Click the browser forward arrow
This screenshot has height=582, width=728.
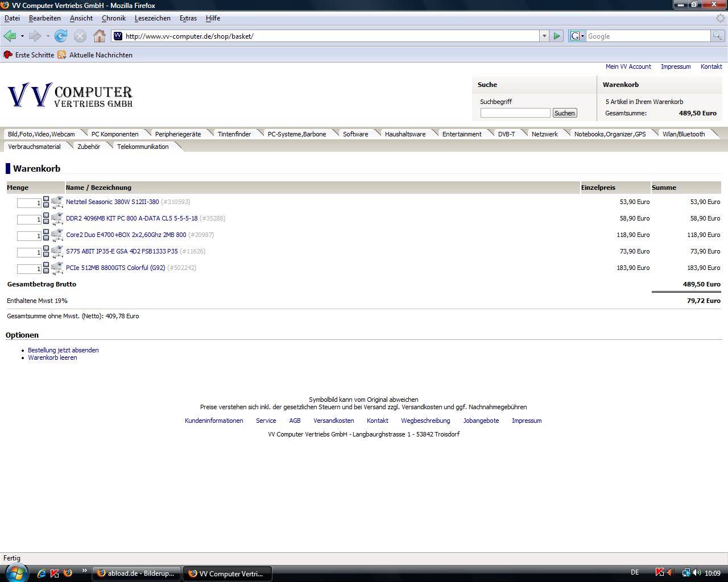pos(35,36)
